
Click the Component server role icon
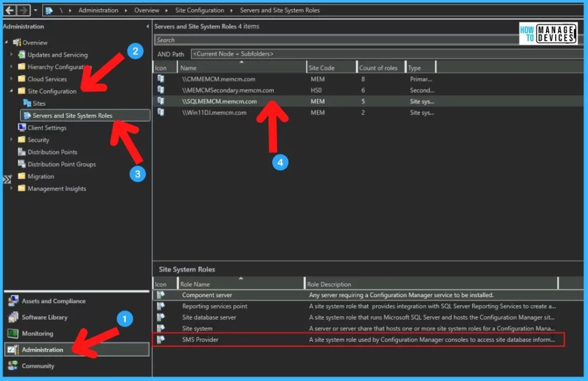161,295
